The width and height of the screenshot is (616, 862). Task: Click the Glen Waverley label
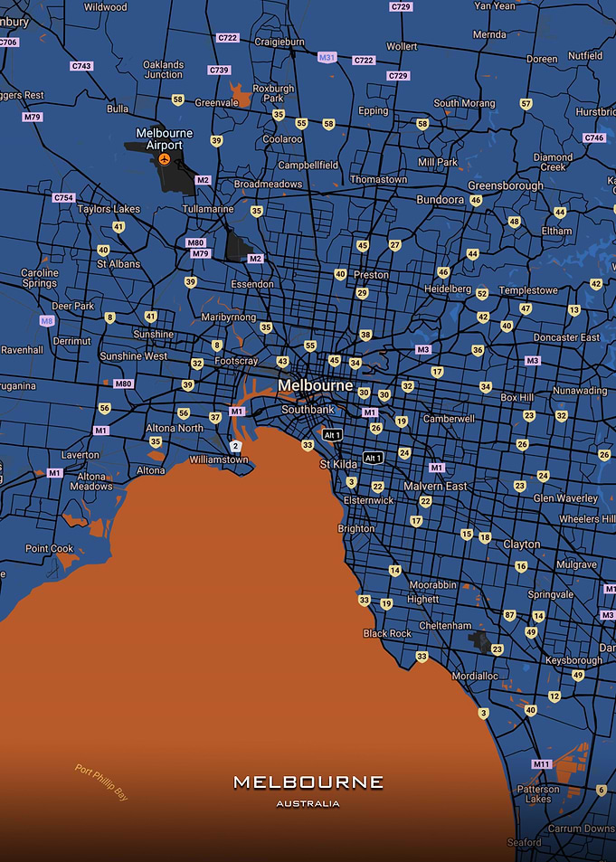click(x=565, y=498)
